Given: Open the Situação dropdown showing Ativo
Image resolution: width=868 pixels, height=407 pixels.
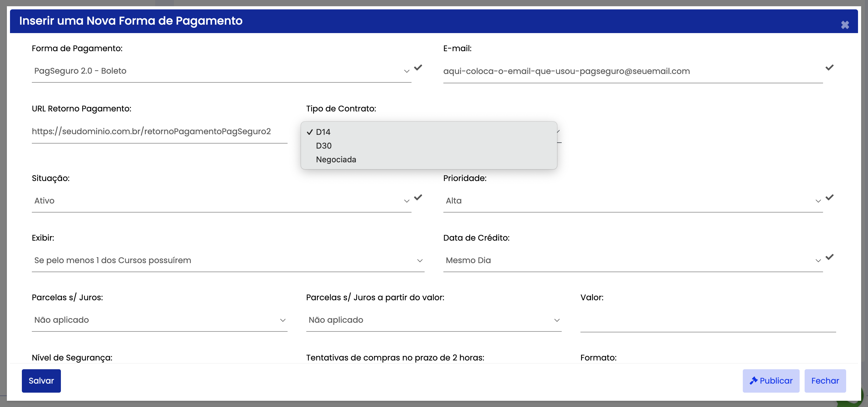Looking at the screenshot, I should click(x=221, y=201).
